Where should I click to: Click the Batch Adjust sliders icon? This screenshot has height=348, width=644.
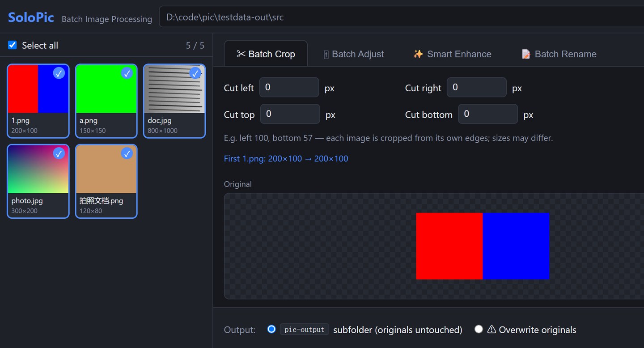point(326,55)
